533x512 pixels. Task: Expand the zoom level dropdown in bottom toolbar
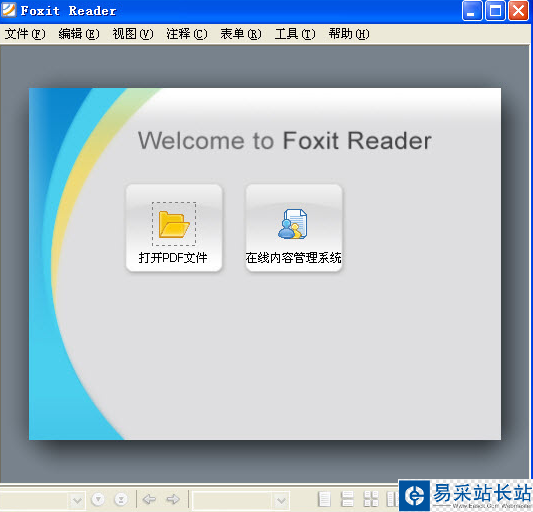click(281, 500)
